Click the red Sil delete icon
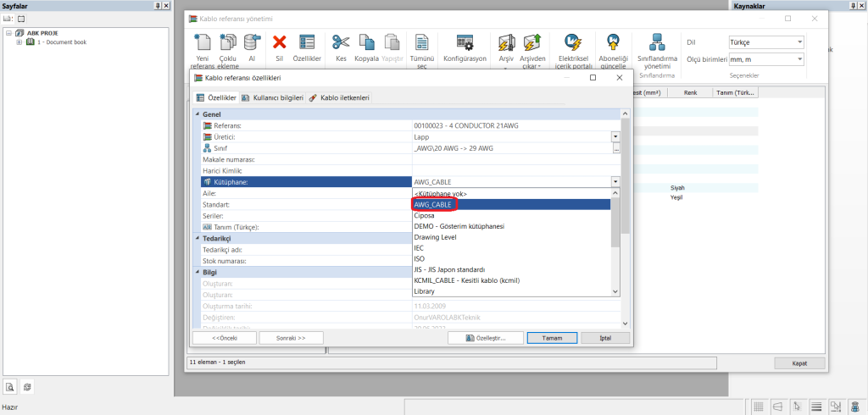 [279, 42]
